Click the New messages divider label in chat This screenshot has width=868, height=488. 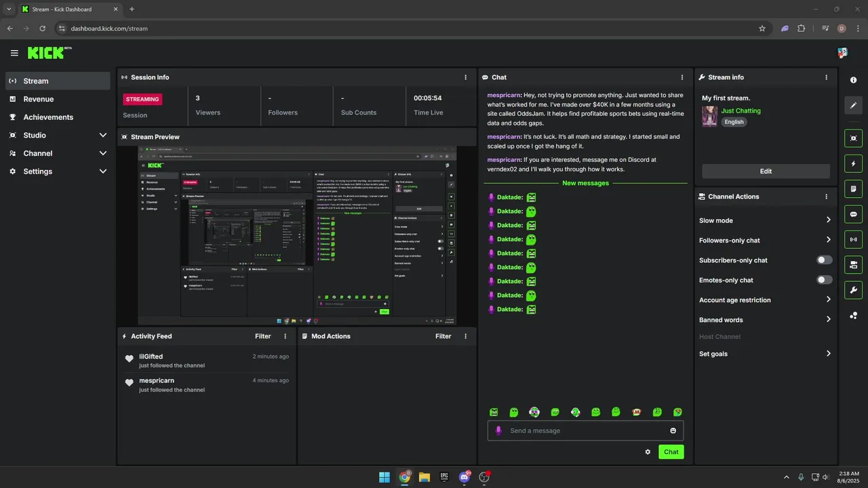pyautogui.click(x=585, y=183)
